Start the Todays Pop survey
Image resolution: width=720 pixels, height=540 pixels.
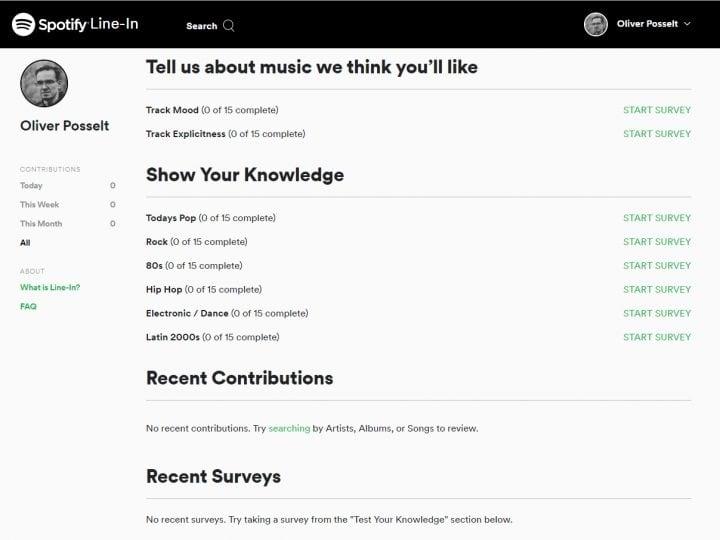tap(656, 218)
